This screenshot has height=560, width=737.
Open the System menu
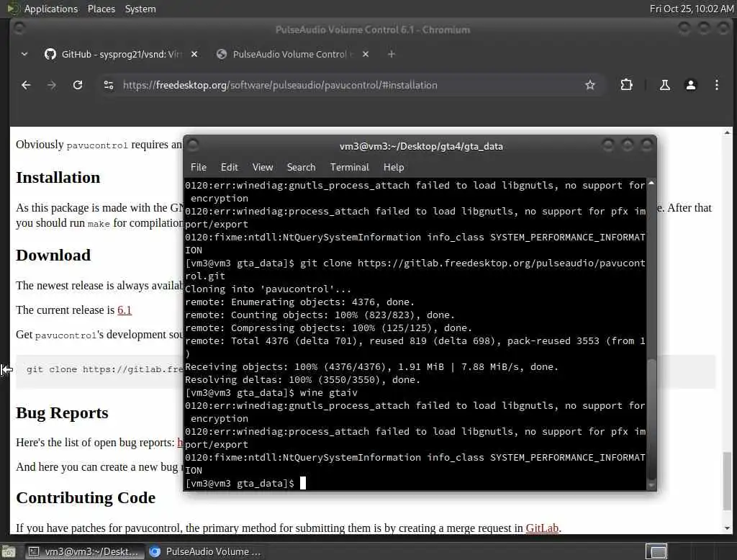click(140, 9)
